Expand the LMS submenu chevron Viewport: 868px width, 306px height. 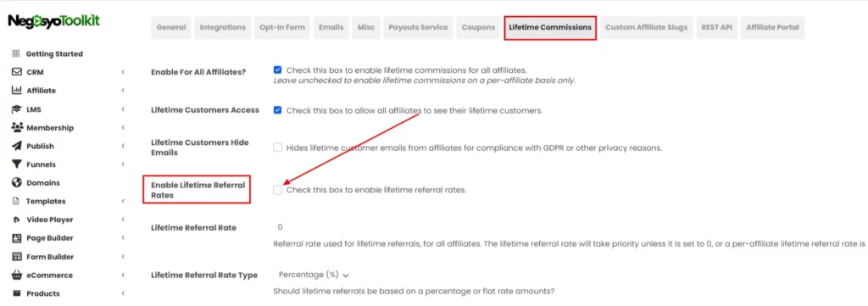(x=123, y=109)
